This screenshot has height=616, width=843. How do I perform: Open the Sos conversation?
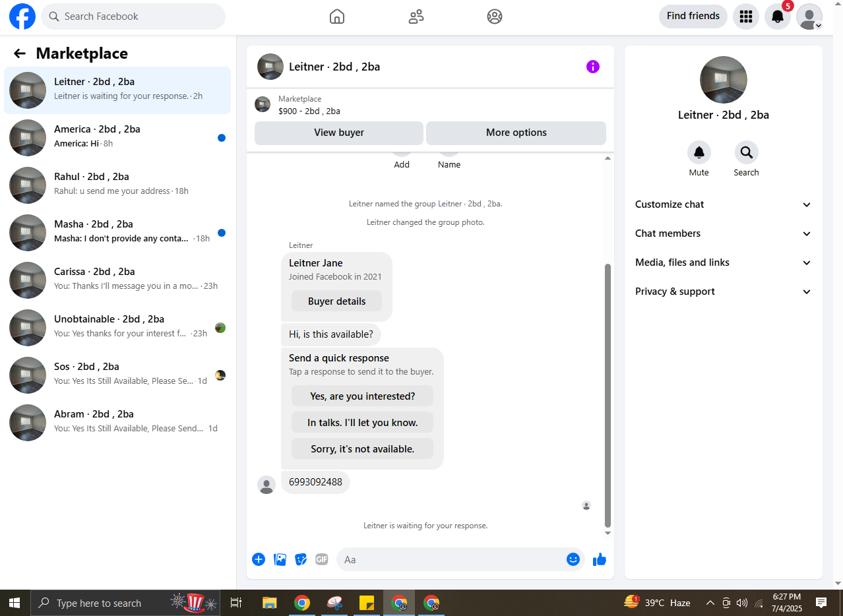[x=117, y=375]
